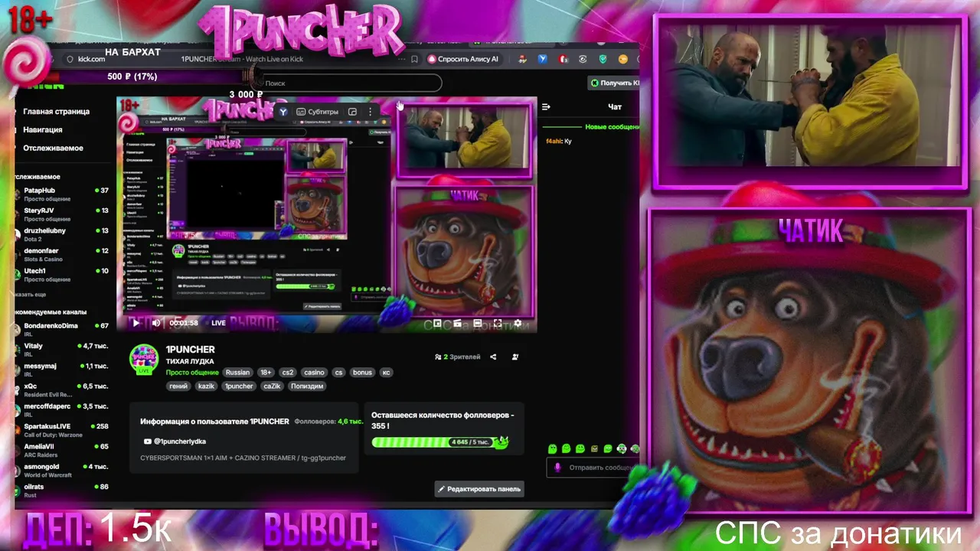980x551 pixels.
Task: Select the casino tag
Action: [x=314, y=373]
